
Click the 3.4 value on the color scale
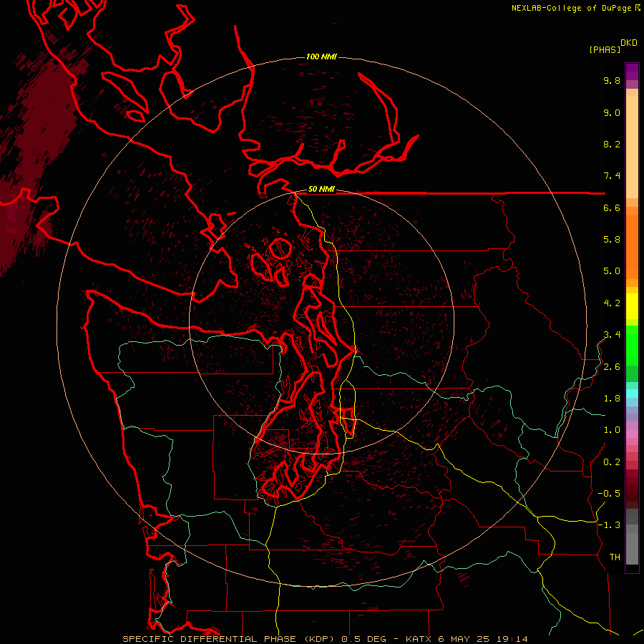[x=612, y=335]
